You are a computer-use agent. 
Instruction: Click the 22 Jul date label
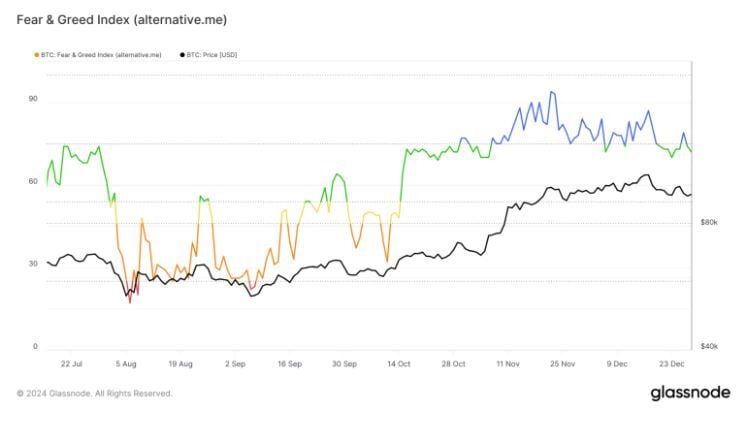71,365
